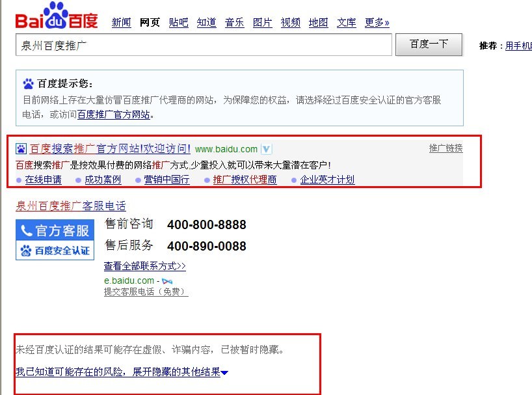The width and height of the screenshot is (532, 395).
Task: Open the 地图 tab
Action: (x=318, y=23)
